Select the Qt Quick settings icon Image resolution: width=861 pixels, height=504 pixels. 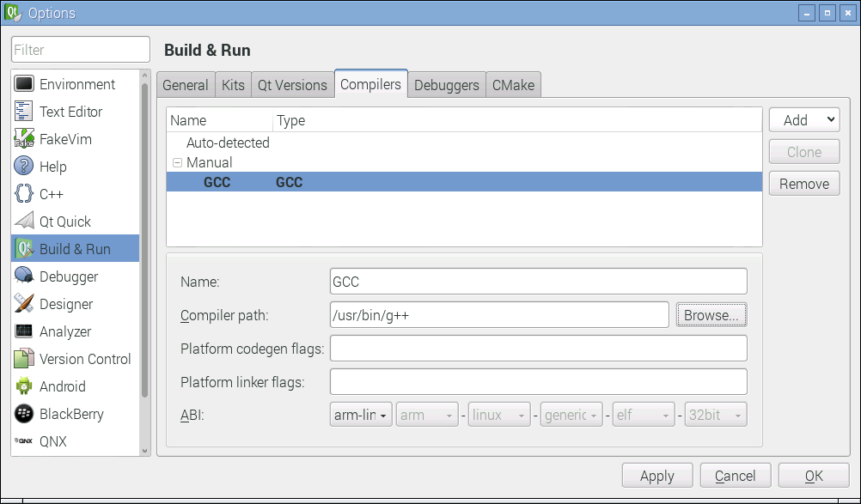24,221
